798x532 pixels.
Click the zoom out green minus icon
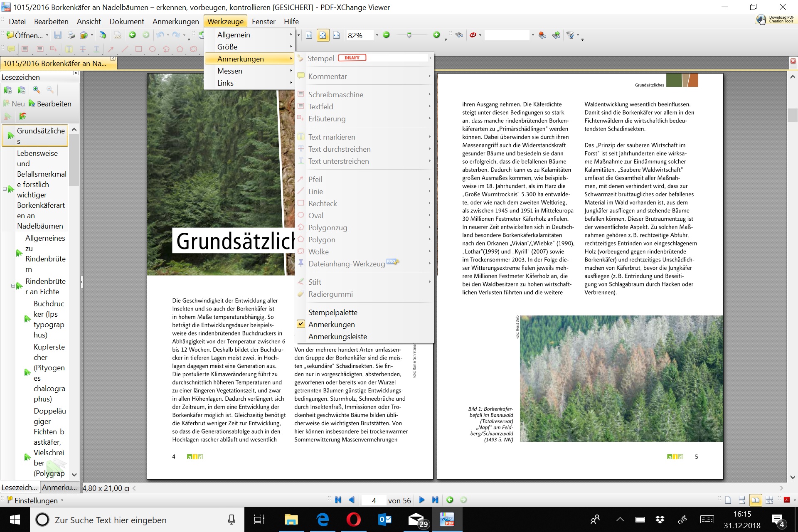tap(386, 35)
